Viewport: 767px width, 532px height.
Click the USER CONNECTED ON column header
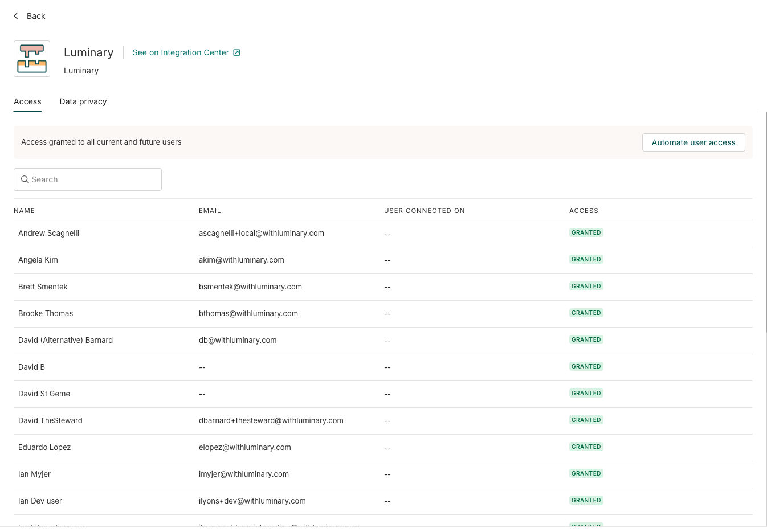(425, 211)
